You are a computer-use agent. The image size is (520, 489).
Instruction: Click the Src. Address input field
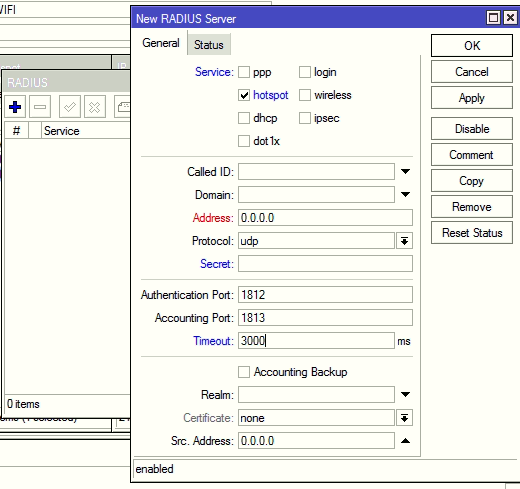[316, 441]
